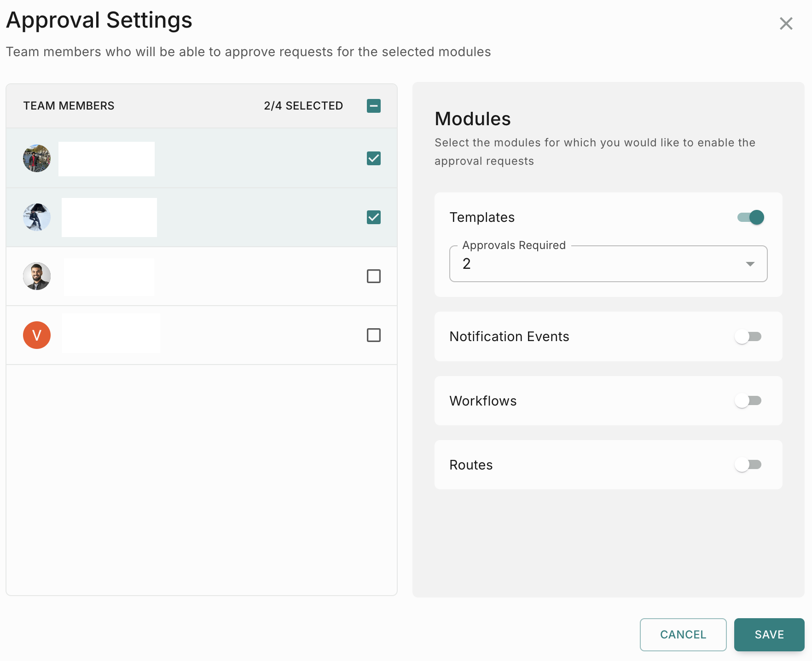Check the third team member's checkbox
This screenshot has width=812, height=661.
(373, 276)
